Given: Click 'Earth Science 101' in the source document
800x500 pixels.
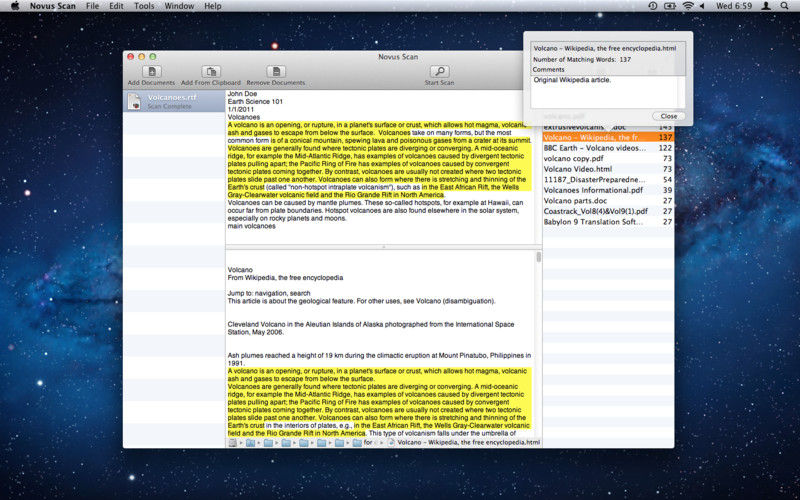Looking at the screenshot, I should 255,102.
